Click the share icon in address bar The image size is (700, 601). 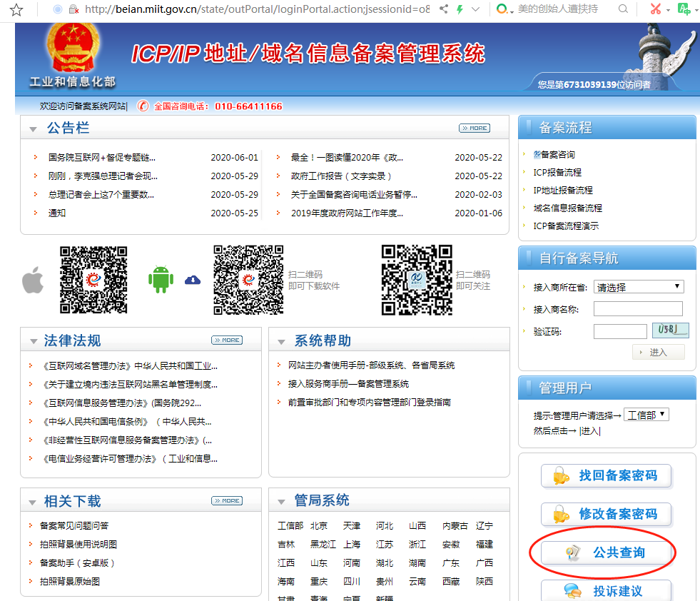[x=443, y=9]
